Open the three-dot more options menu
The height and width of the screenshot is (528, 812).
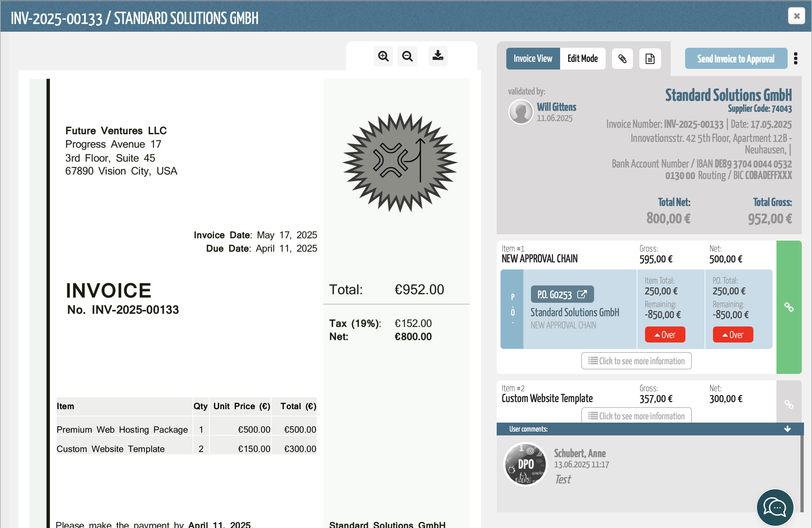(795, 59)
